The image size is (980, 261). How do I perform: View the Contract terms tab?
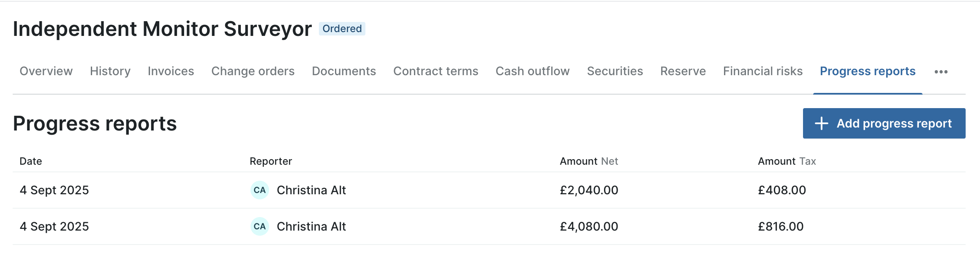[436, 71]
